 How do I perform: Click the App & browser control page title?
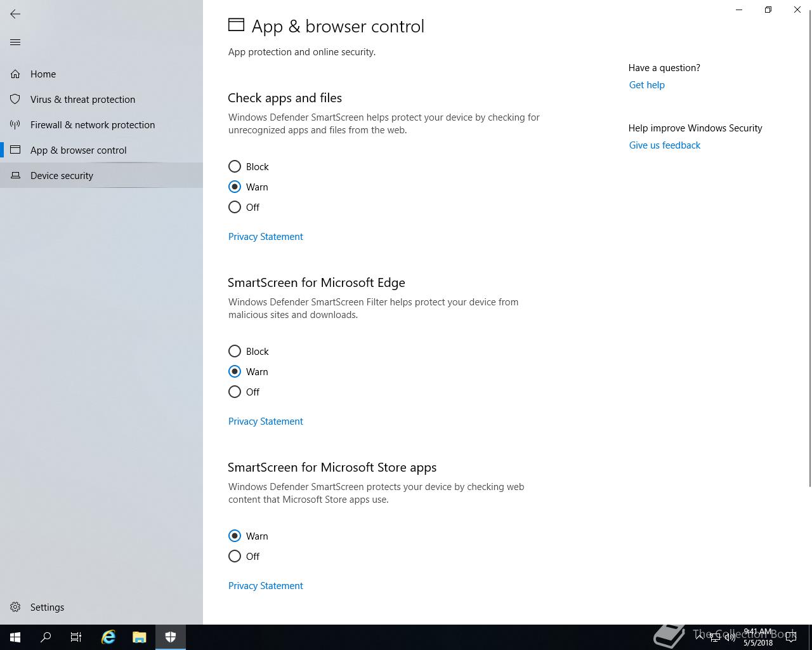337,27
